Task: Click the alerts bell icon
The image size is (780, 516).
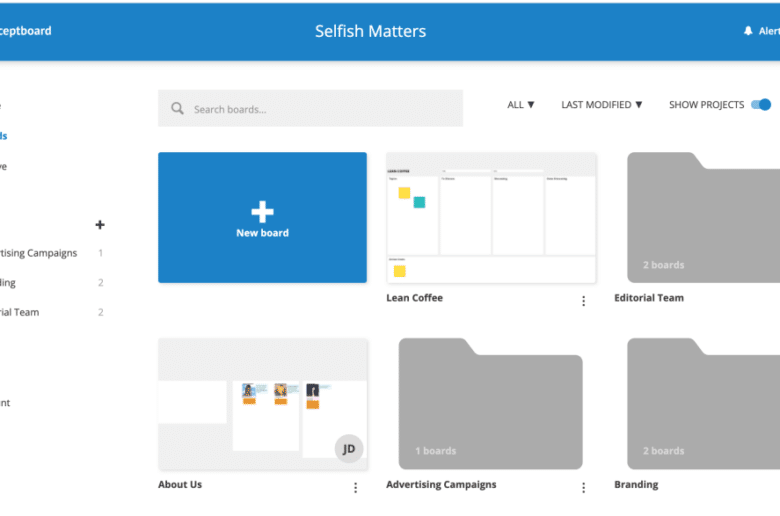Action: (x=748, y=31)
